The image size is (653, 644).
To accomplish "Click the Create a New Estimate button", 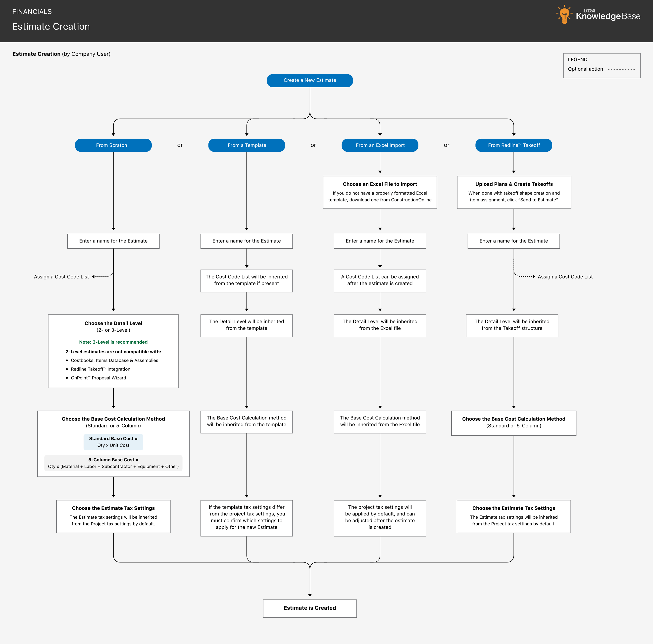I will 310,80.
